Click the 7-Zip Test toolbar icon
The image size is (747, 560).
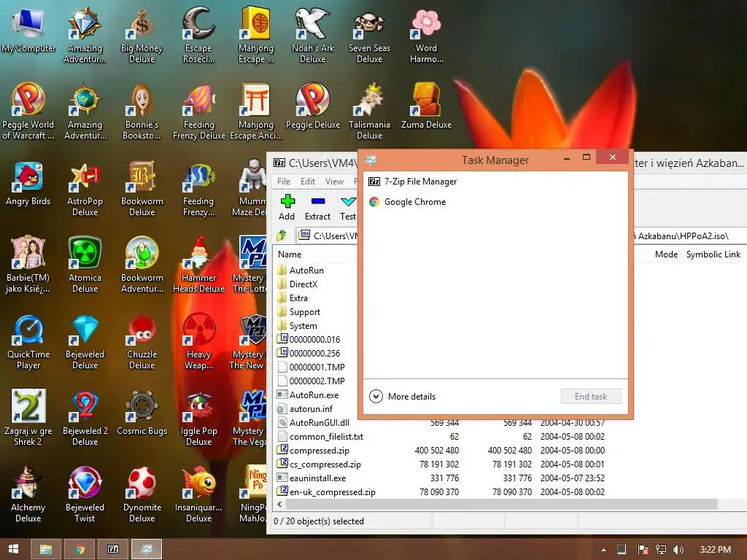click(x=348, y=207)
